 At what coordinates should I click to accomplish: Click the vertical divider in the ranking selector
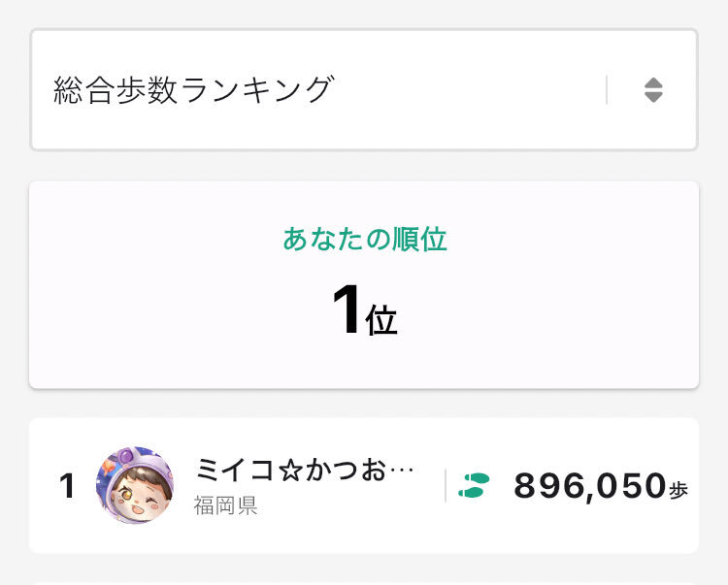pos(607,90)
